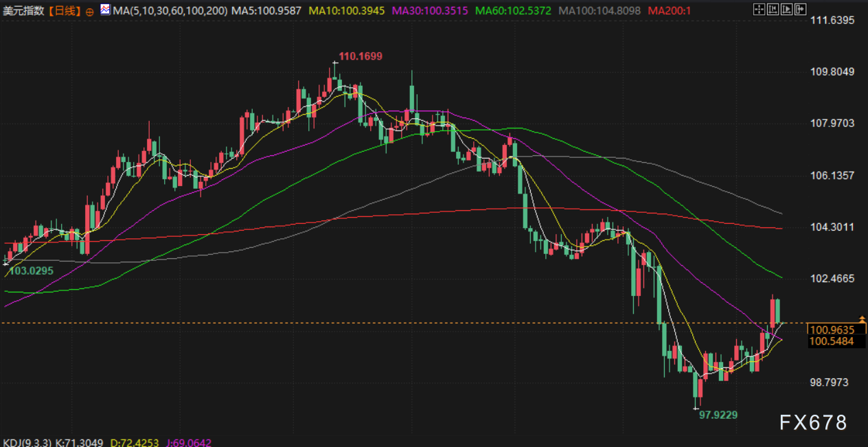Open the MA indicator chart icon
The height and width of the screenshot is (447, 868).
(x=104, y=10)
